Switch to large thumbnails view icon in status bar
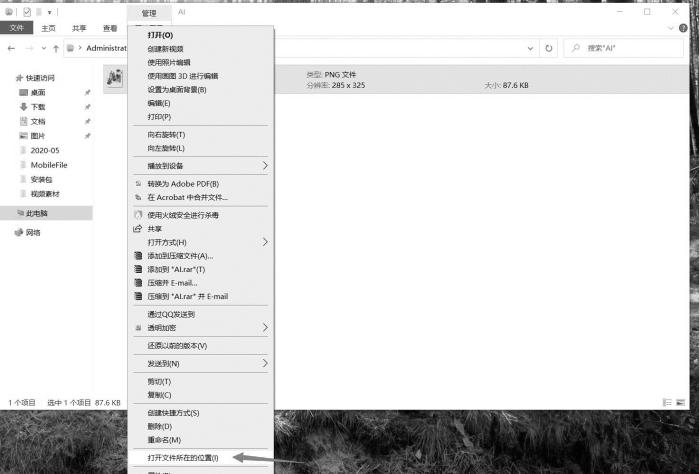Screen dimensions: 699x474 pyautogui.click(x=680, y=402)
